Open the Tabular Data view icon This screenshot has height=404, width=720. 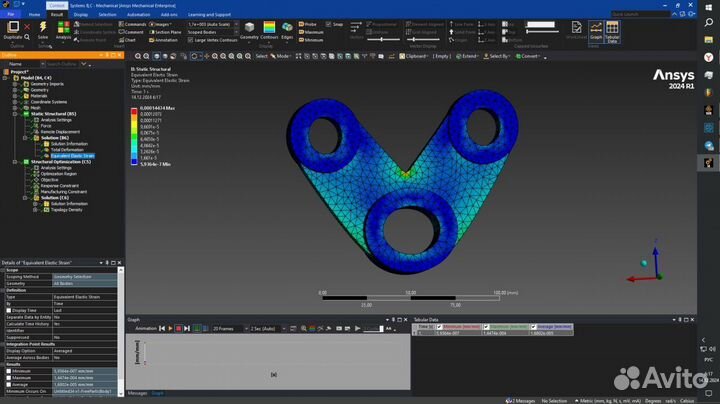pos(612,31)
